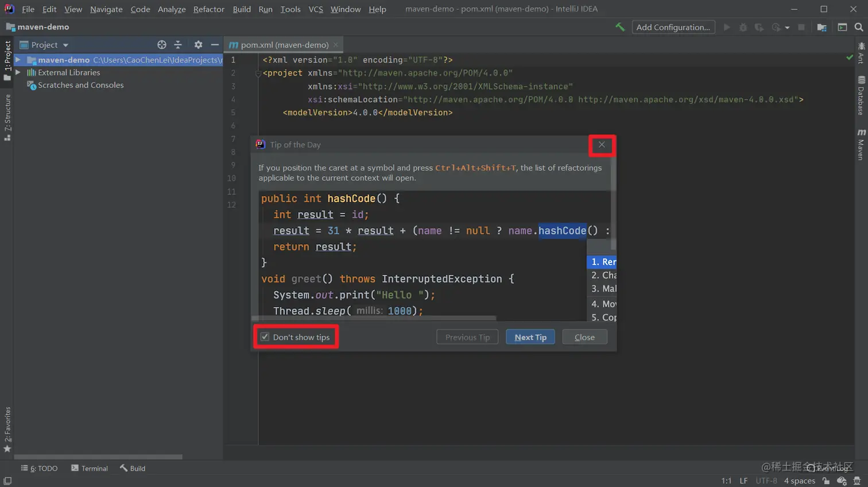The image size is (868, 487).
Task: Click the UTF-8 encoding indicator
Action: (766, 481)
